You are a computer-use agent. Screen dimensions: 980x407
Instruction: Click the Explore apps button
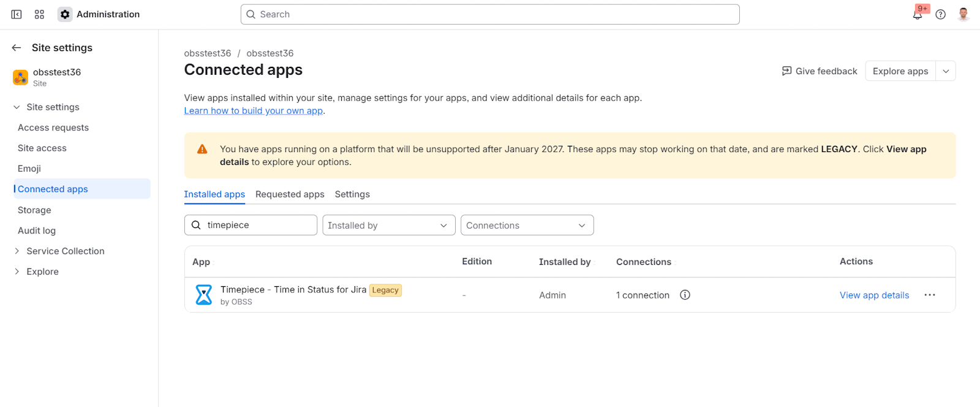pos(900,71)
